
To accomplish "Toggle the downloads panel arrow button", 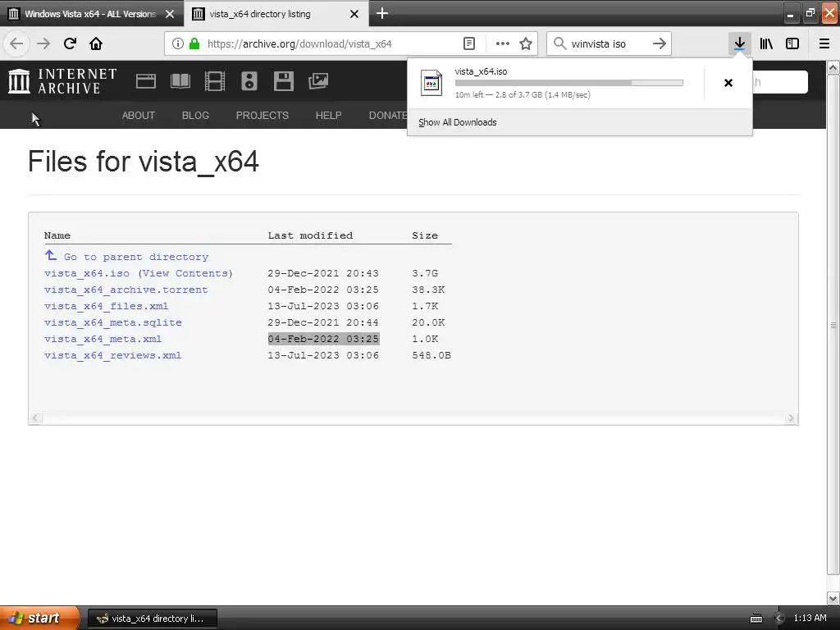I will pyautogui.click(x=739, y=43).
